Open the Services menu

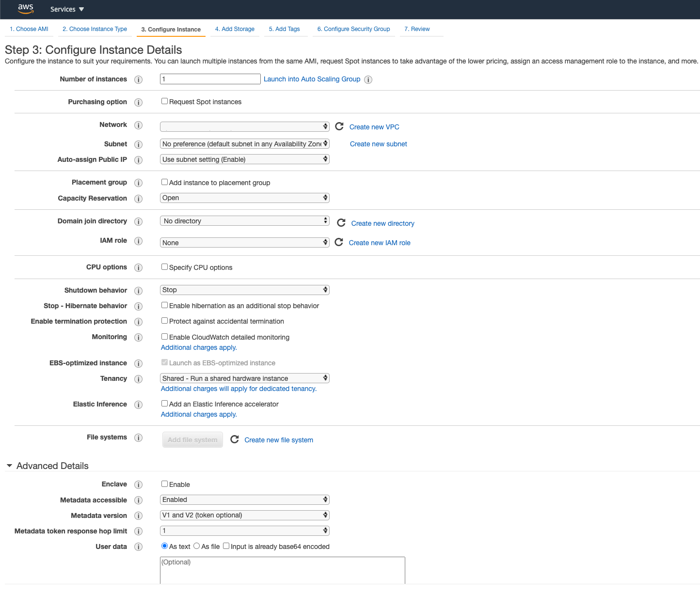point(67,9)
